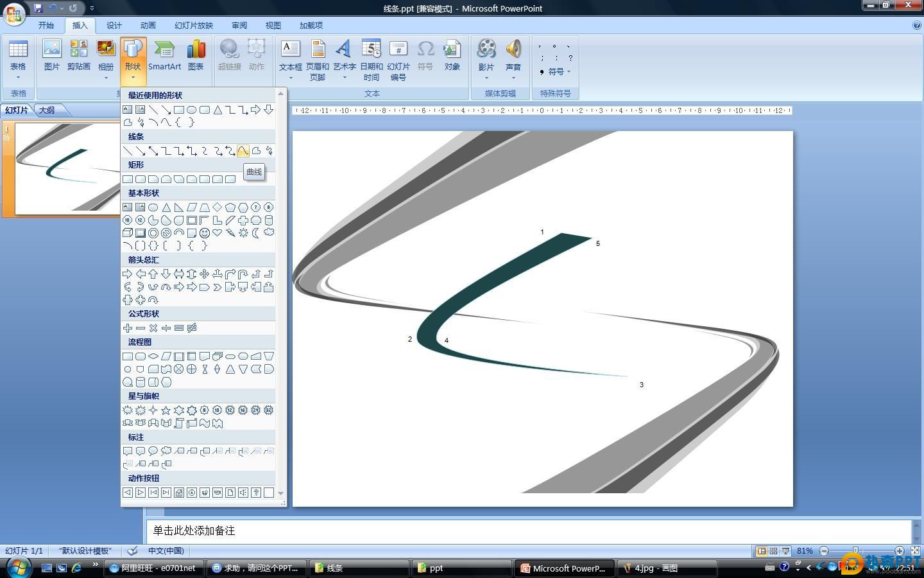This screenshot has height=578, width=924.
Task: Choose the quad arrow block shape
Action: tap(204, 274)
